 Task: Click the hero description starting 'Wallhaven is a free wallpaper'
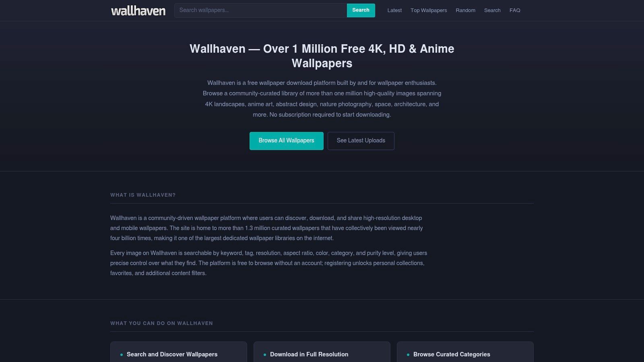[x=322, y=99]
